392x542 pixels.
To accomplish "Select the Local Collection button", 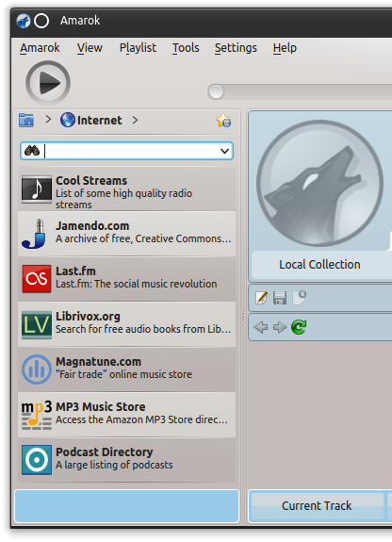I will [x=319, y=265].
